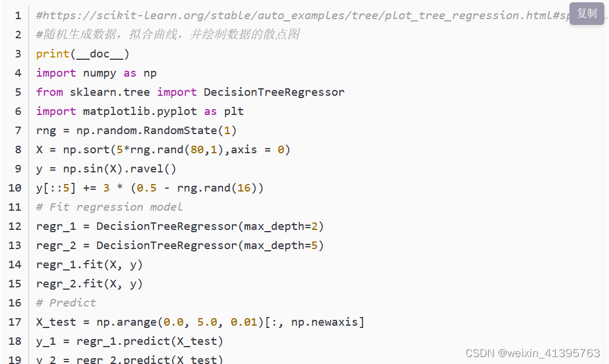The height and width of the screenshot is (364, 609).
Task: Click the 复制 copy button
Action: [x=586, y=13]
